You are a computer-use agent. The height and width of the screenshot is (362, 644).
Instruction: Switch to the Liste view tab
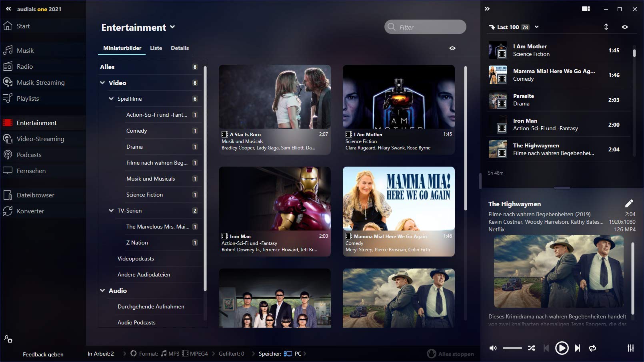[x=156, y=48]
